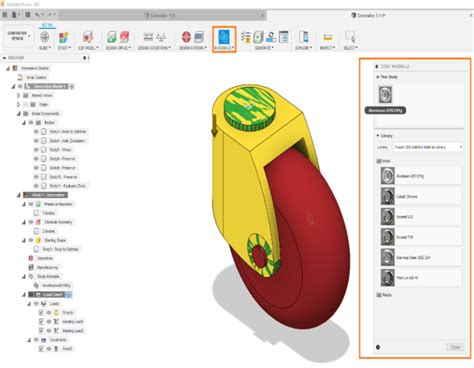Collapse the Library section in Study Materials

tap(378, 136)
